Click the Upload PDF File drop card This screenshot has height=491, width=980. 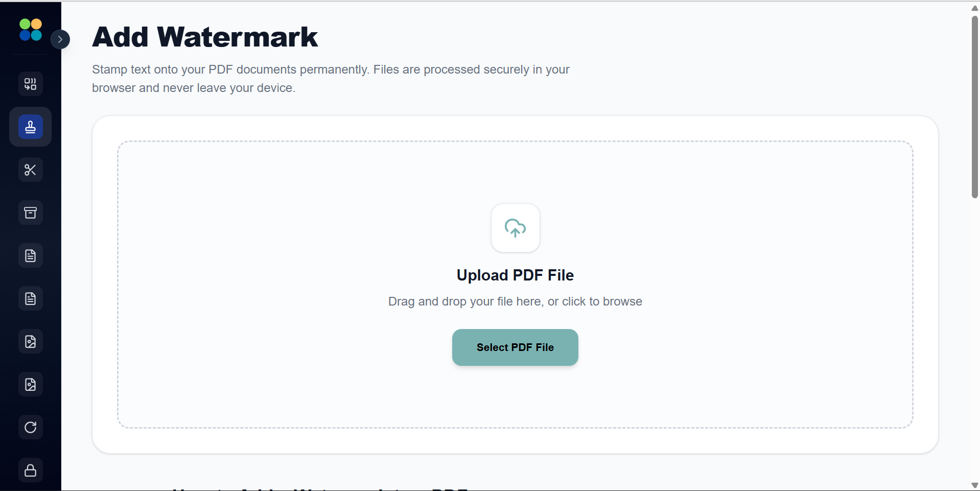[515, 283]
